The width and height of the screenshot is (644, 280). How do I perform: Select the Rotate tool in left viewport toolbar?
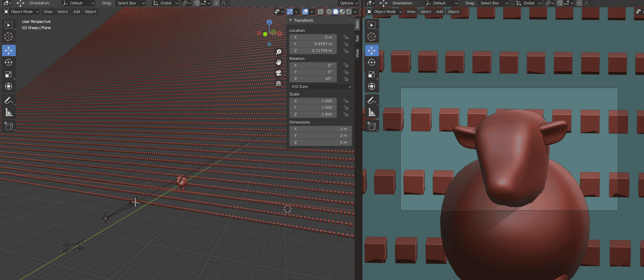(9, 62)
